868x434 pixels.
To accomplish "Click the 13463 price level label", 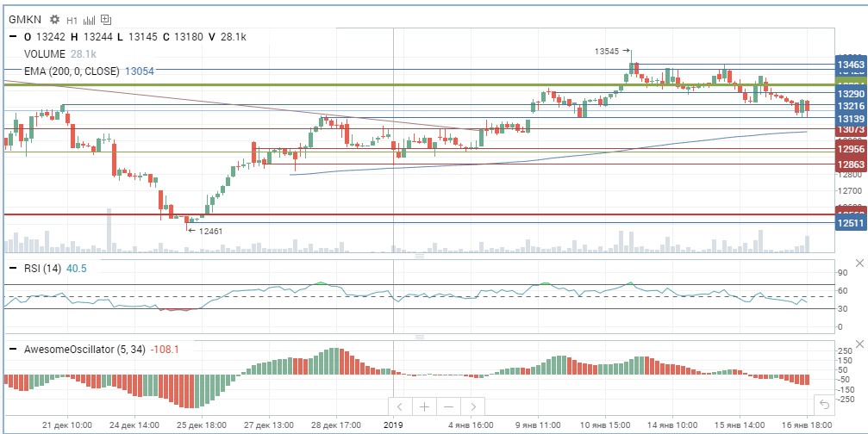I will click(851, 65).
